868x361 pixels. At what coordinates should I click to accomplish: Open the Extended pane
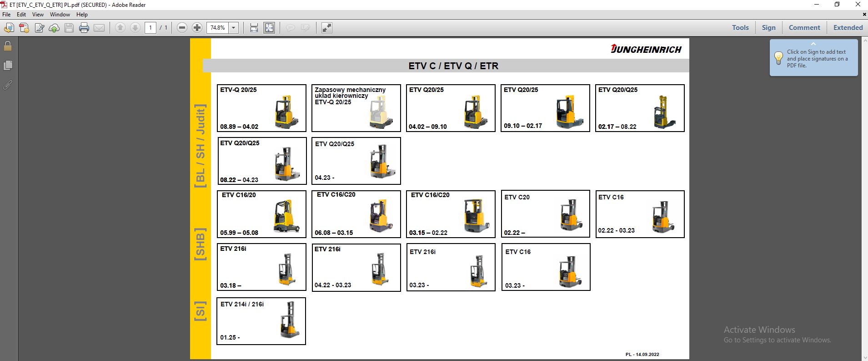pyautogui.click(x=848, y=28)
